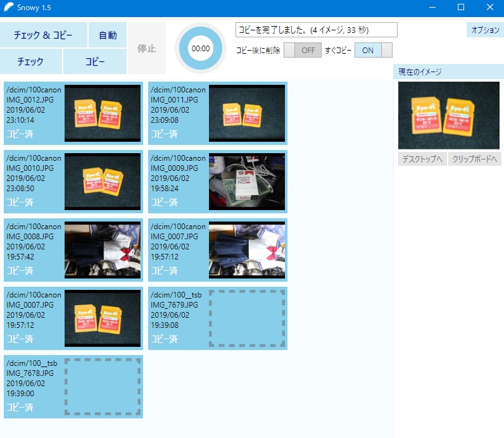Click the empty placeholder for IMG_7679.JPG
The image size is (504, 438).
[247, 318]
